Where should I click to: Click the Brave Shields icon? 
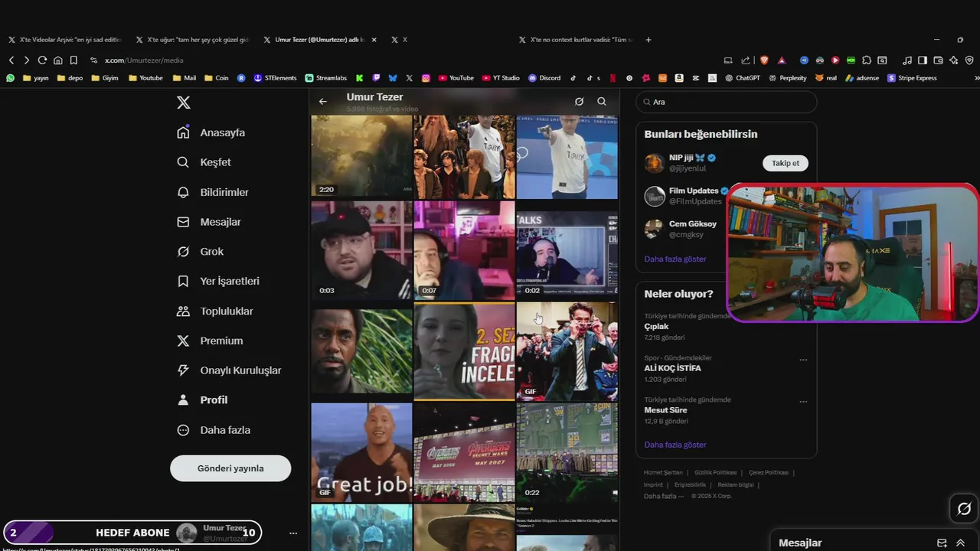pyautogui.click(x=764, y=60)
